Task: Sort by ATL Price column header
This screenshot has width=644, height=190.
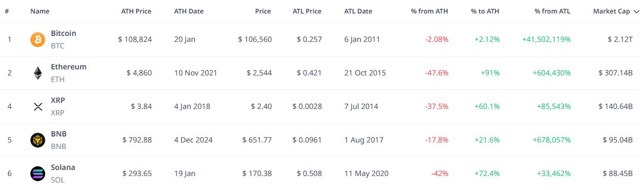Action: (307, 11)
